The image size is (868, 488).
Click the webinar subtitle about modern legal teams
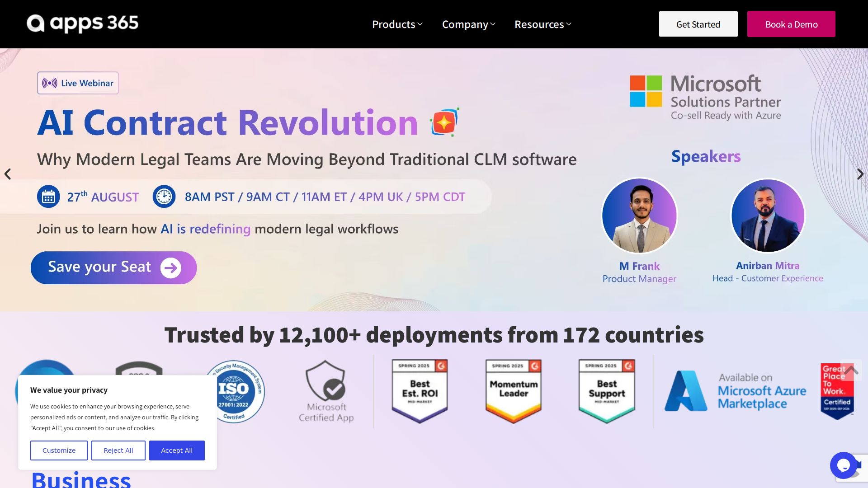point(307,160)
